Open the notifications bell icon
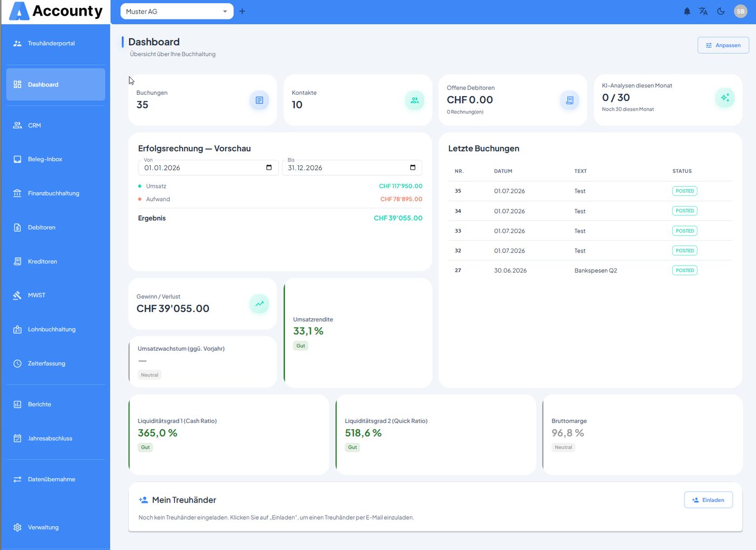This screenshot has height=550, width=756. [x=687, y=11]
